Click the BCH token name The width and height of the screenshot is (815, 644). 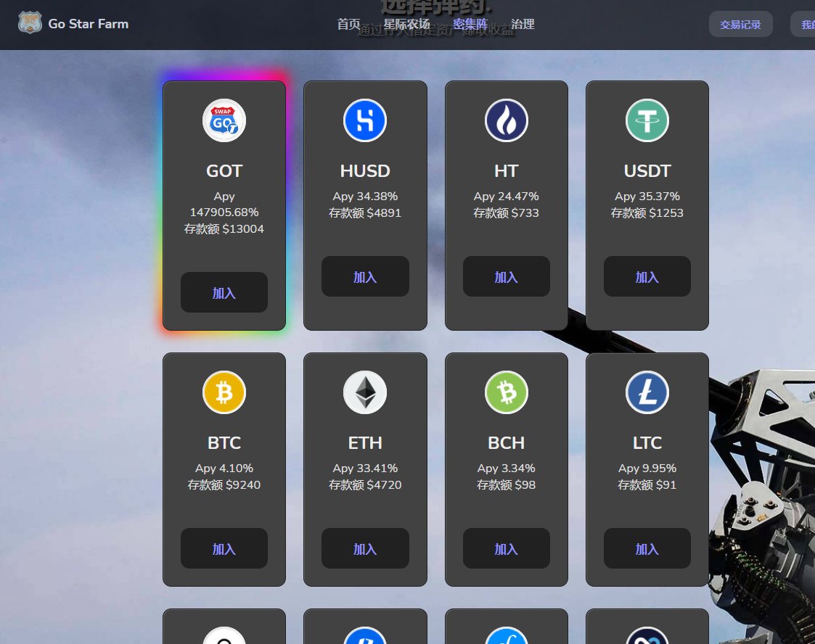pyautogui.click(x=507, y=443)
